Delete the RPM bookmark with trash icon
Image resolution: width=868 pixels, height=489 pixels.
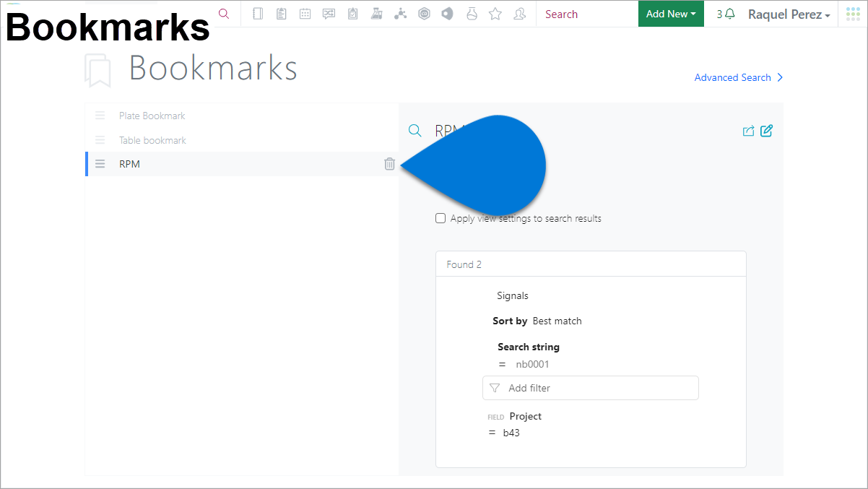click(x=390, y=164)
